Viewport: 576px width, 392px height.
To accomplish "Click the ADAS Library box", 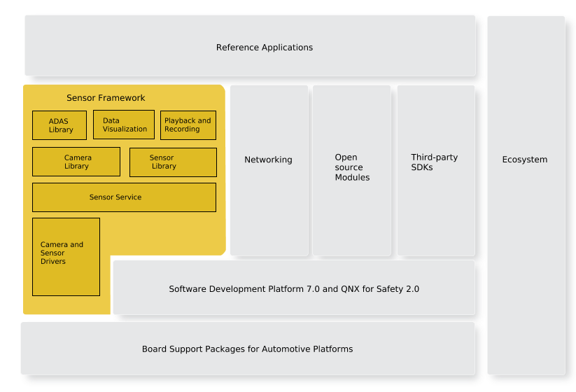I will (59, 125).
